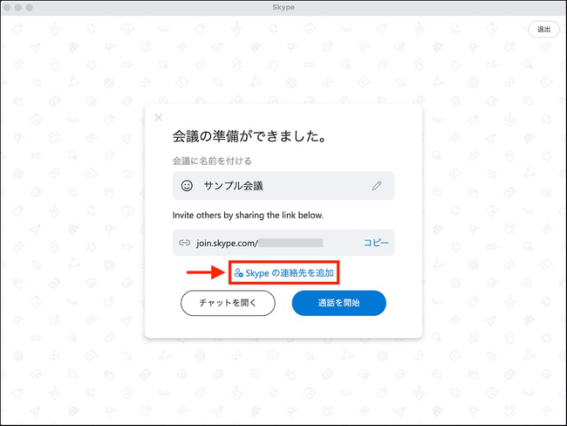Copy the meeting link with コピー
The height and width of the screenshot is (426, 567).
(x=376, y=243)
